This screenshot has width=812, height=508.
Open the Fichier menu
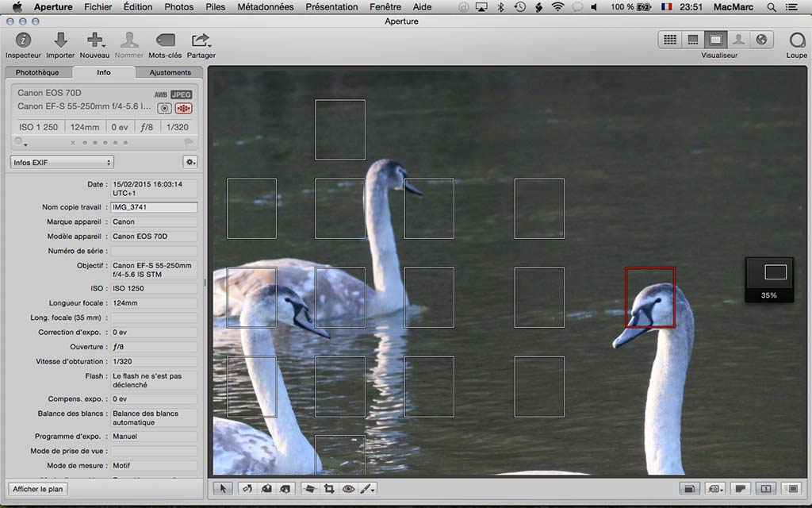coord(98,6)
